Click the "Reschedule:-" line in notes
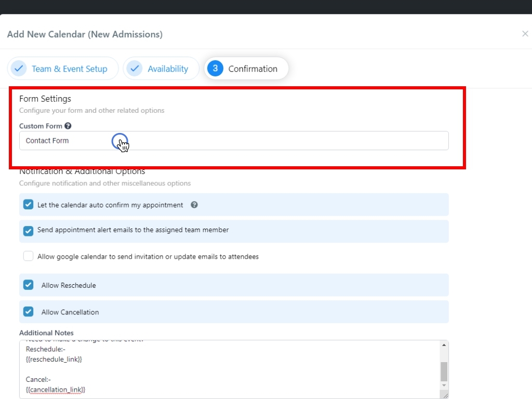532x399 pixels. click(46, 349)
